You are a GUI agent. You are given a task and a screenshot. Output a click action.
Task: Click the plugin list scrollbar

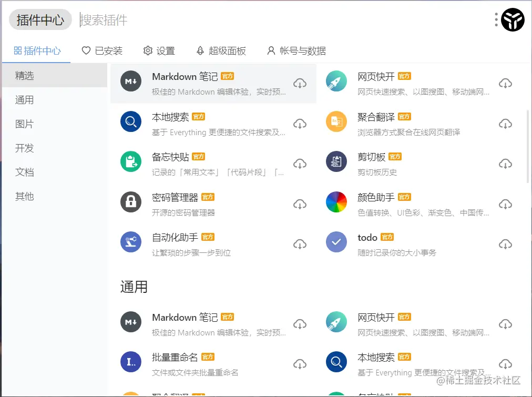(528, 146)
